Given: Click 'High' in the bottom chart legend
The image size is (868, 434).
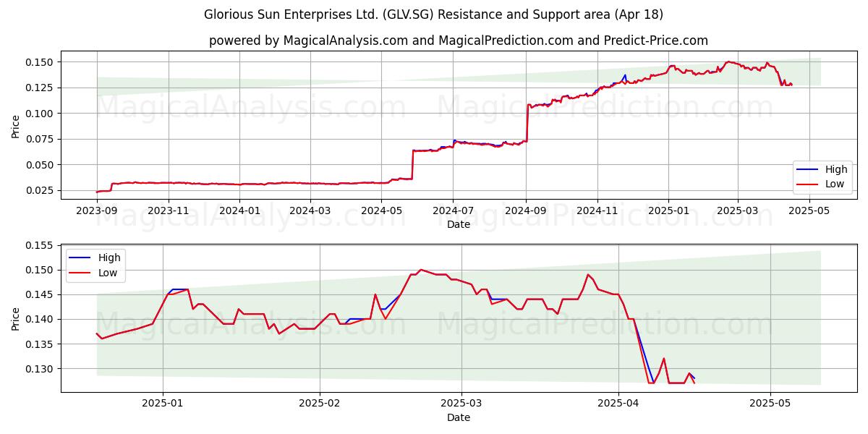Looking at the screenshot, I should pyautogui.click(x=109, y=258).
